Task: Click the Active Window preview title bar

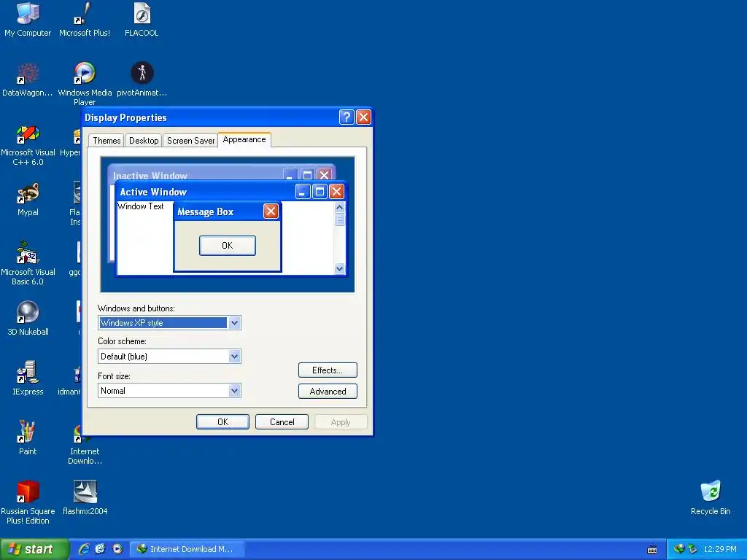Action: coord(205,192)
